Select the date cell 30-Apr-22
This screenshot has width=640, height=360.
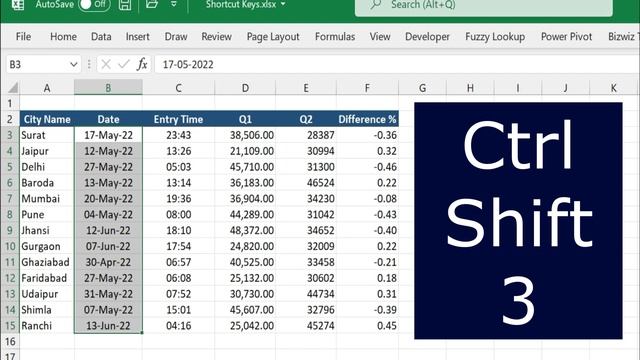(108, 262)
